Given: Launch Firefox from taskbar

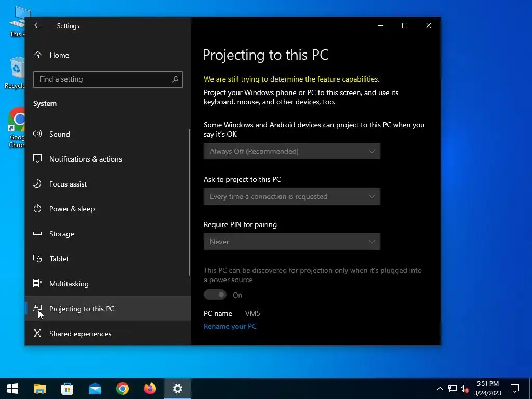Looking at the screenshot, I should 150,389.
